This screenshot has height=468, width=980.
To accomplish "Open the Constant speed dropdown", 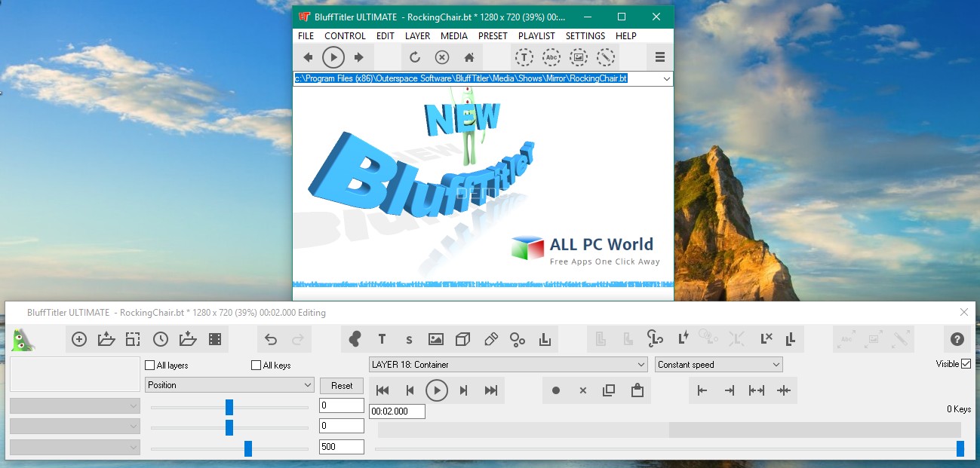I will click(x=719, y=365).
